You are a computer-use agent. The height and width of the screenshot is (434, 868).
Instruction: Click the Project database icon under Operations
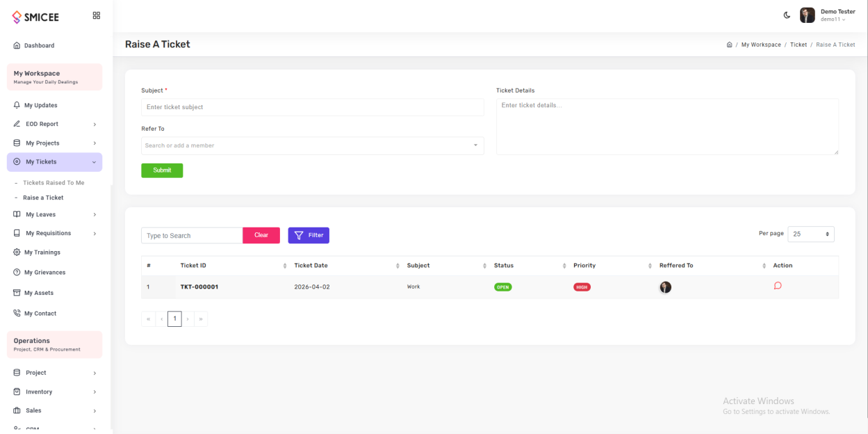(x=17, y=373)
